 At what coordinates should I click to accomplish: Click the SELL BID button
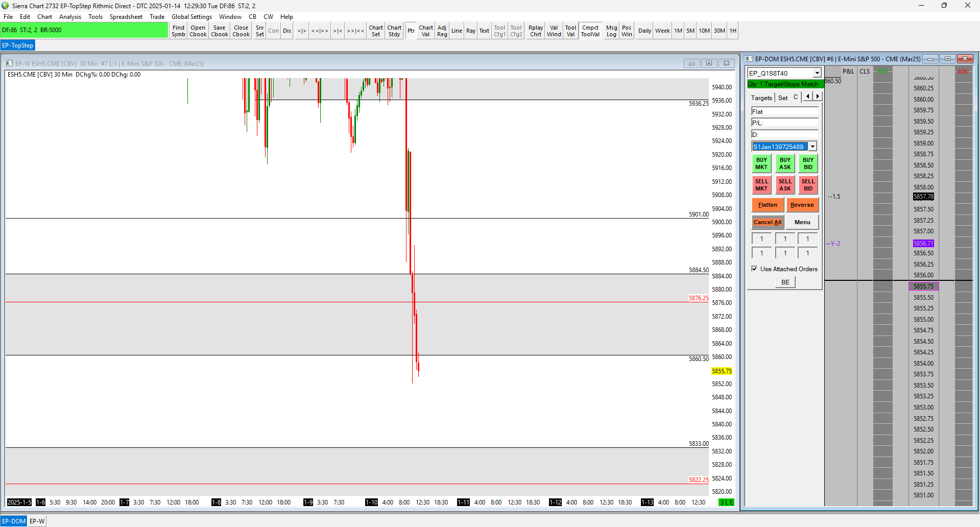tap(808, 185)
